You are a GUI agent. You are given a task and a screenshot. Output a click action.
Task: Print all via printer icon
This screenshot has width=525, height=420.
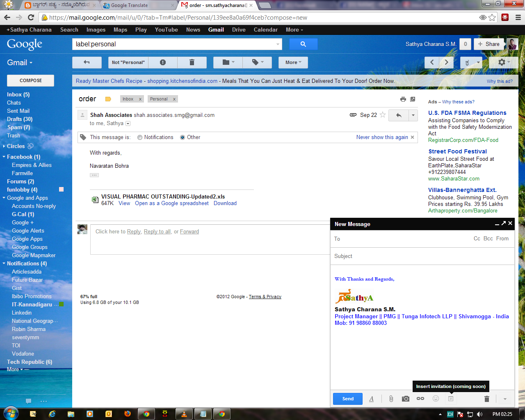tap(403, 99)
